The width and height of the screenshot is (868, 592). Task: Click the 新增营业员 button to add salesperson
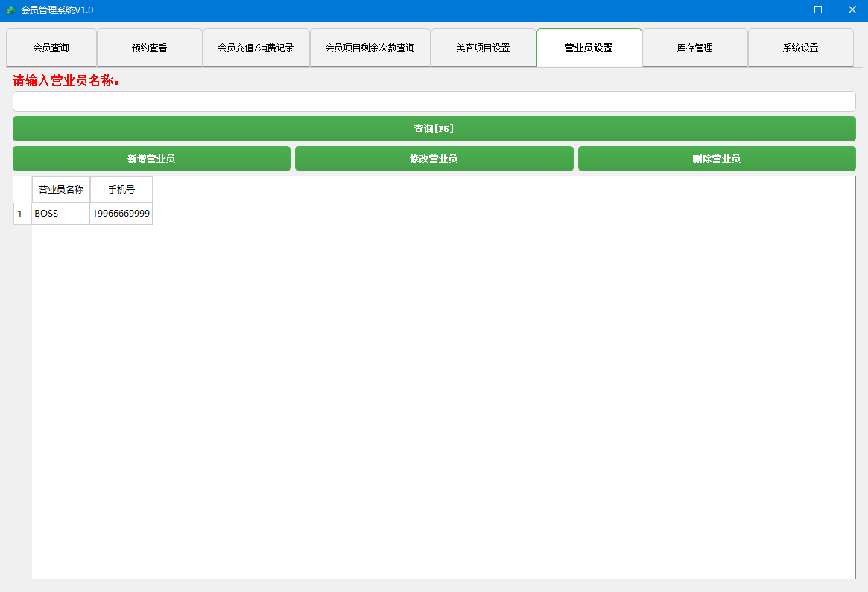tap(151, 158)
